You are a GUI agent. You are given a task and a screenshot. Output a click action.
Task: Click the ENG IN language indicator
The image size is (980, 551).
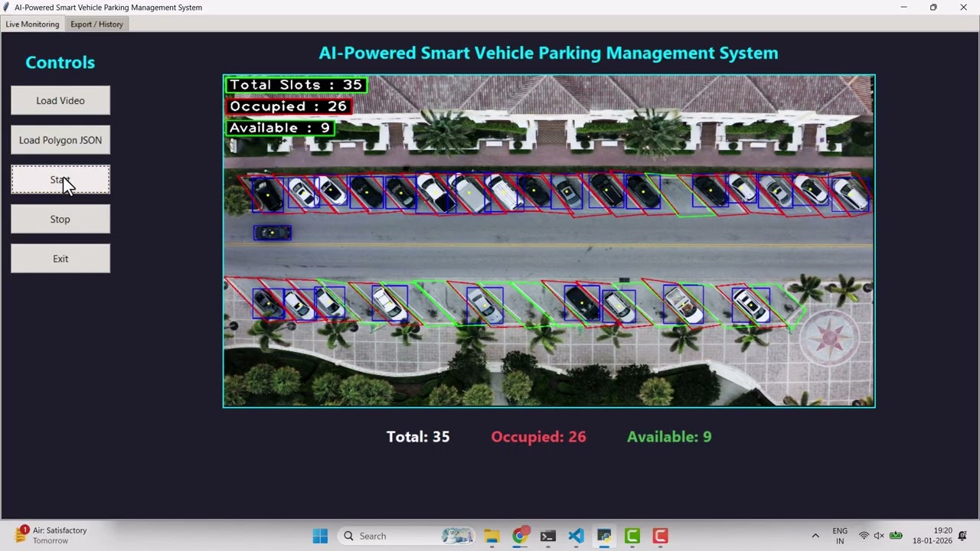click(x=840, y=536)
